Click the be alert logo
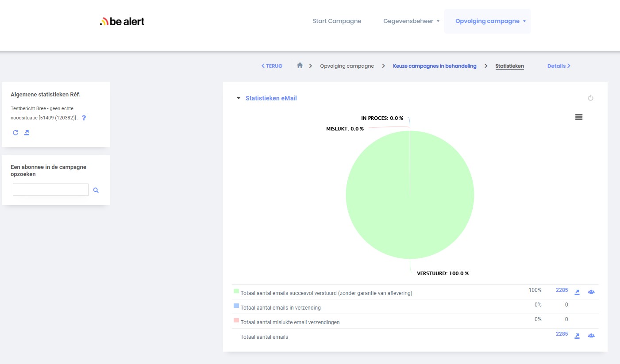 (x=122, y=21)
